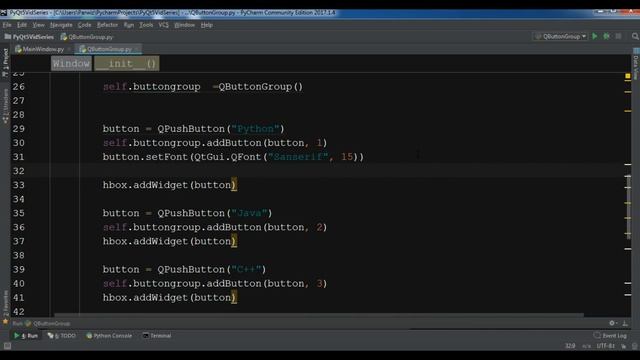Open the Navigate menu
This screenshot has height=360, width=640.
61,25
